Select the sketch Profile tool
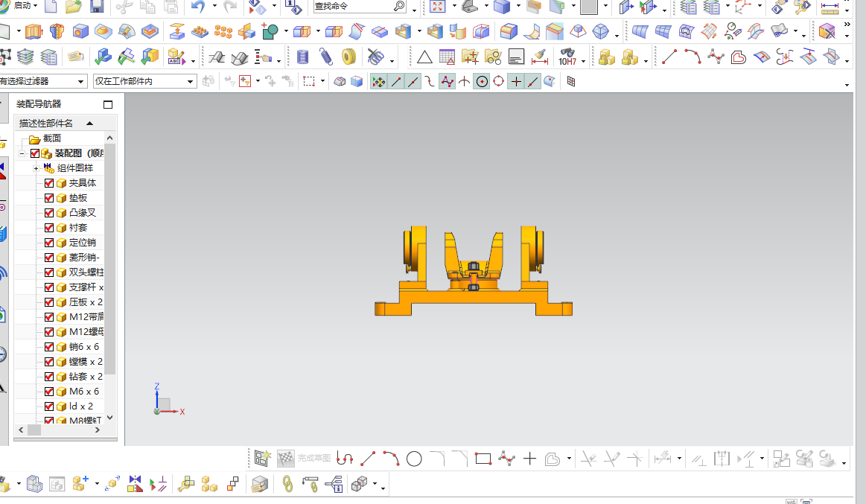 tap(345, 458)
